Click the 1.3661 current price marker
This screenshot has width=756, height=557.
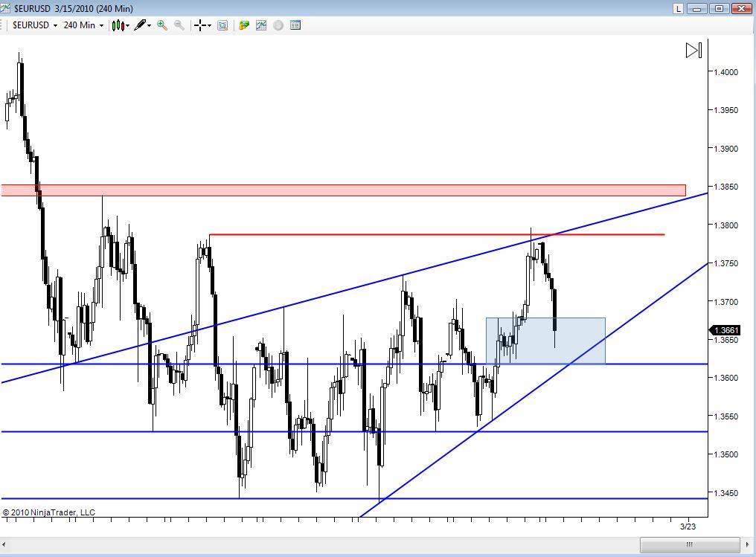coord(725,330)
